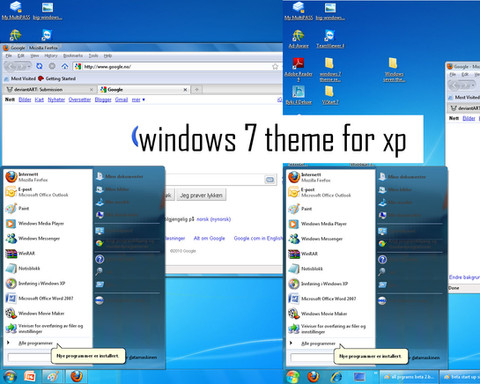Open the File menu in left Firefox
This screenshot has width=480, height=384.
pyautogui.click(x=9, y=56)
